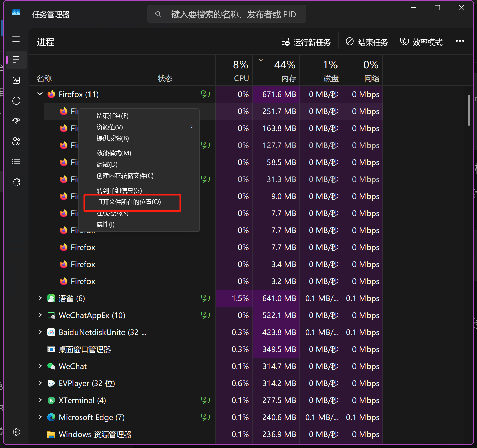Focus the search name, publisher or PID field
Screen dimensions: 477x448
[227, 14]
